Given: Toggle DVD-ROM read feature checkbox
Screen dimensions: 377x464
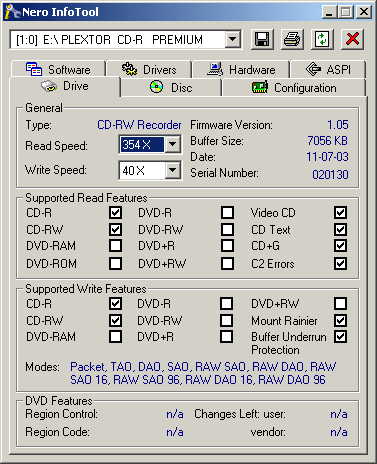Looking at the screenshot, I should [115, 263].
